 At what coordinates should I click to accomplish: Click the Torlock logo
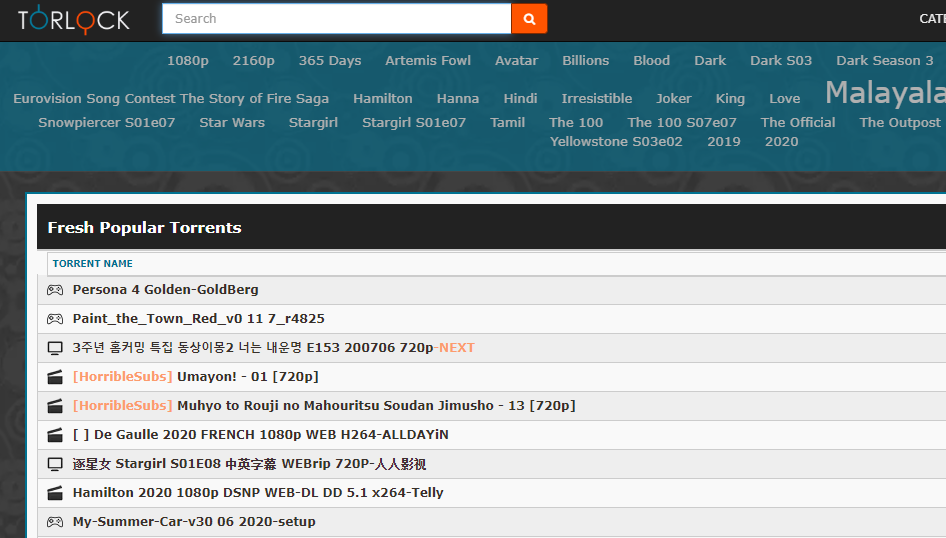(74, 19)
